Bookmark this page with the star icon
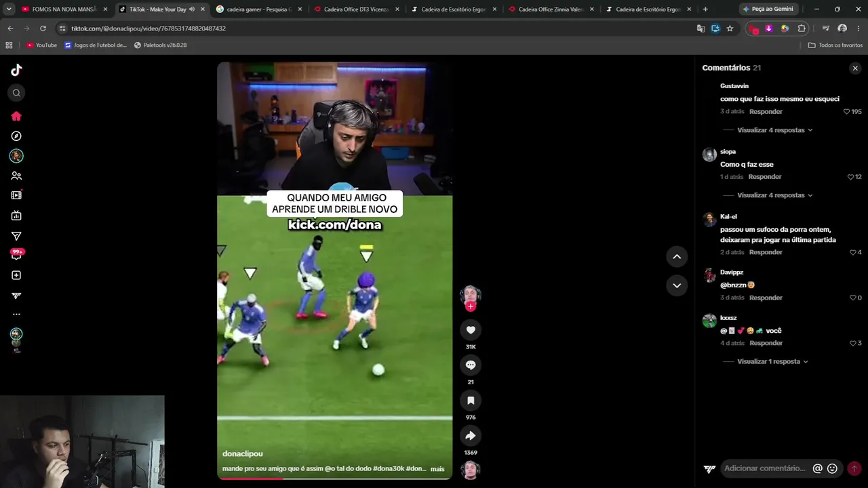868x488 pixels. [x=730, y=28]
